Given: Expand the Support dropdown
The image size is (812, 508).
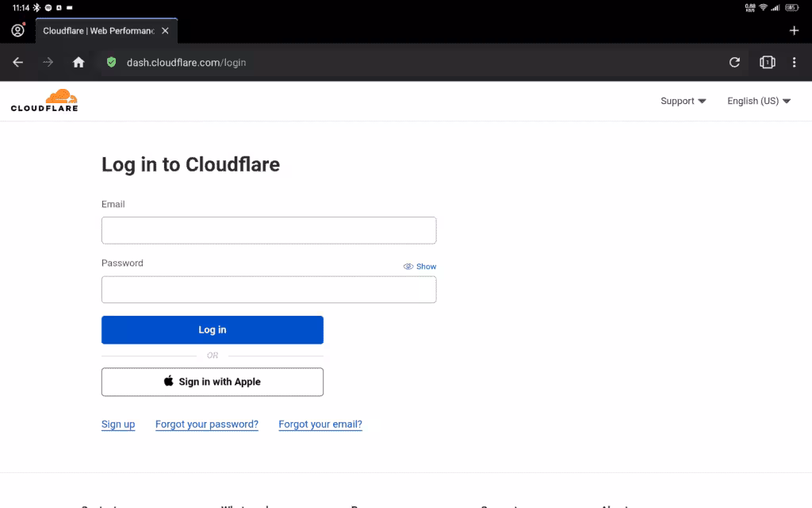Looking at the screenshot, I should point(683,101).
